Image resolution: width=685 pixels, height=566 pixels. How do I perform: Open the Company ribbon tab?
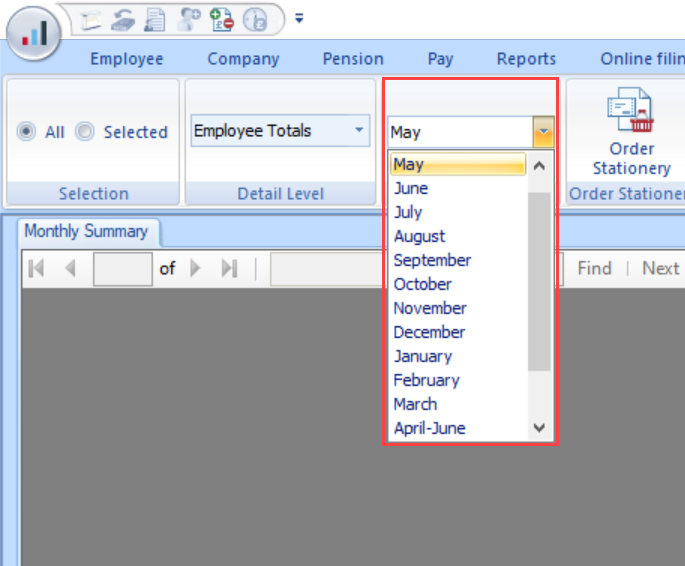pyautogui.click(x=243, y=59)
